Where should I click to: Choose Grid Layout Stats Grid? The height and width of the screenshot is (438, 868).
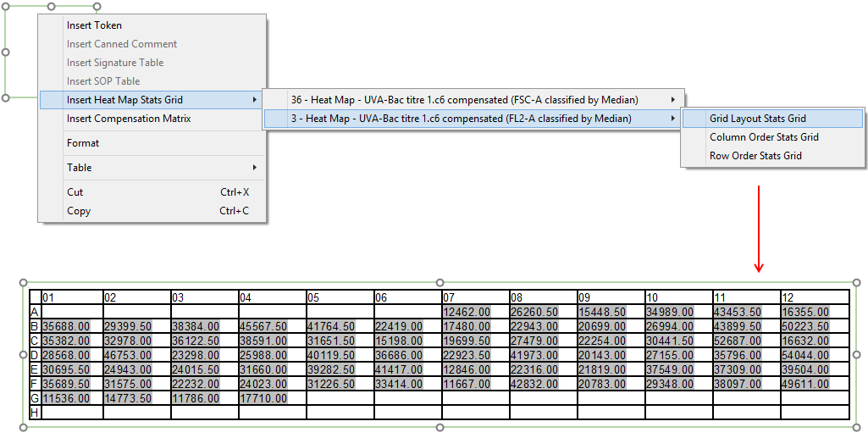coord(757,119)
